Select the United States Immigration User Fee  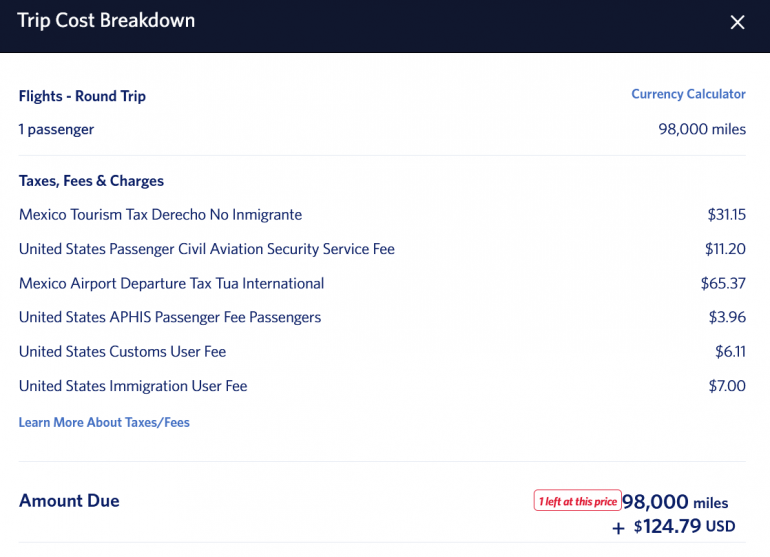click(x=133, y=386)
